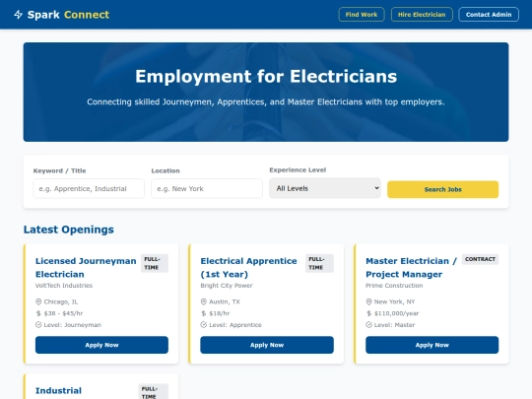
Task: Click the Employment for Electricians headline
Action: tap(266, 76)
